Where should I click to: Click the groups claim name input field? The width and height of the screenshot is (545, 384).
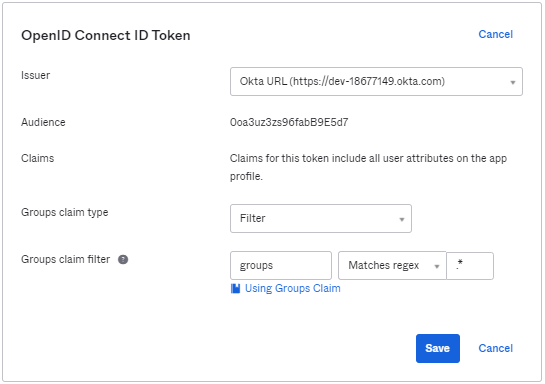281,266
